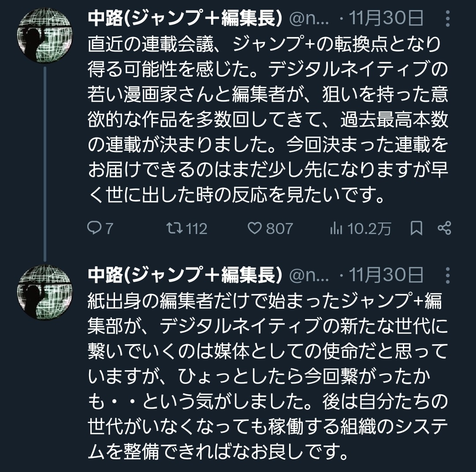This screenshot has width=476, height=472.
Task: Open the first tweet starting with 直近の連載会議
Action: pyautogui.click(x=264, y=119)
